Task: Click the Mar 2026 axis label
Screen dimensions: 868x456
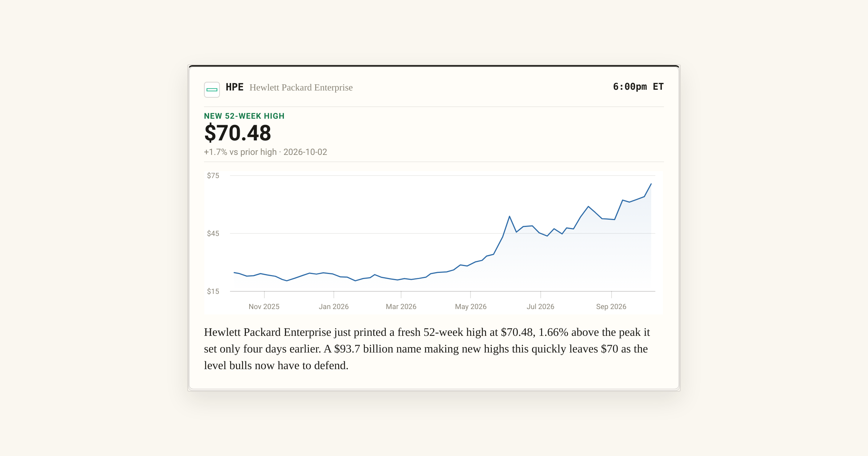Action: click(401, 307)
